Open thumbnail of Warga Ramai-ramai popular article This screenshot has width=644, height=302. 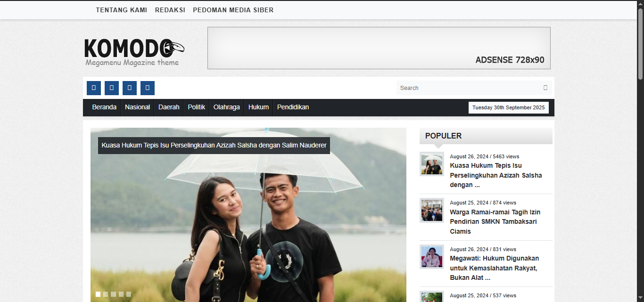pos(432,210)
